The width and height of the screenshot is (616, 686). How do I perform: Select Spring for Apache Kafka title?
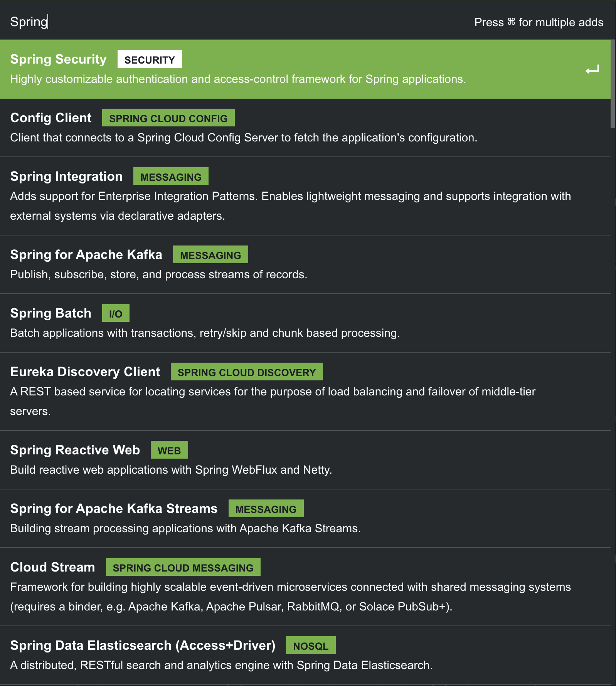pyautogui.click(x=86, y=255)
